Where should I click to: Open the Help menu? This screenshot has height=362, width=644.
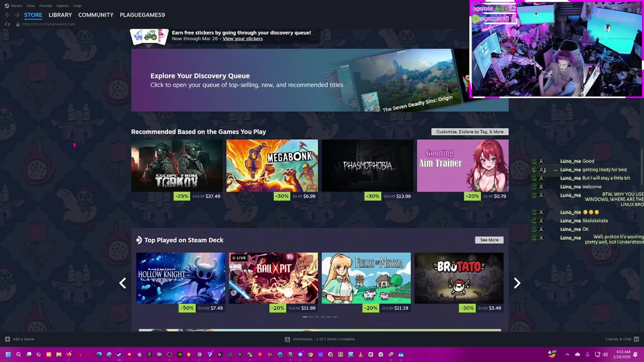point(77,6)
